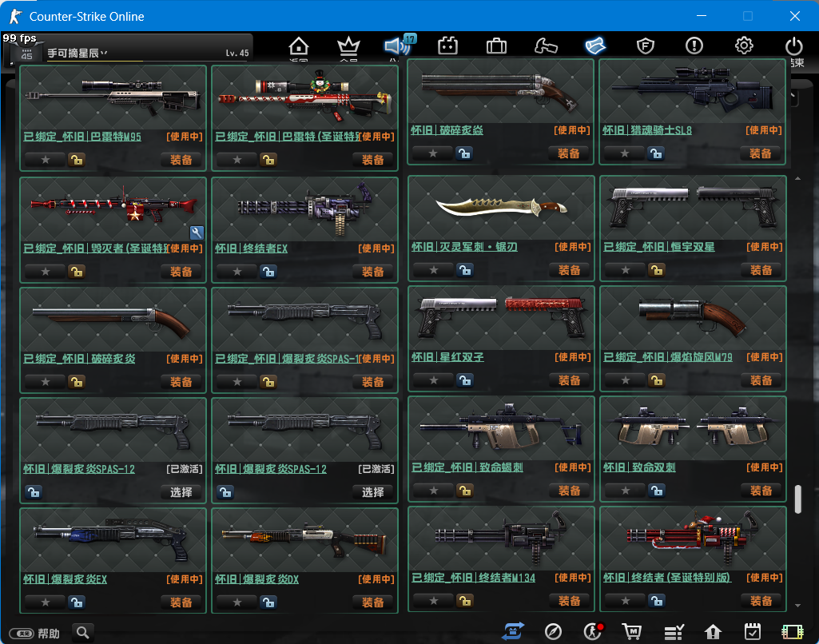Go back via the home icon in top bar
Screen dimensions: 819x644
pos(298,46)
